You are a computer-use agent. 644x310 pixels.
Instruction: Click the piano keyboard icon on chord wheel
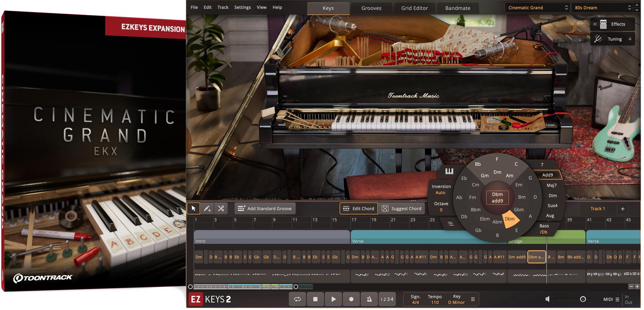tap(449, 172)
